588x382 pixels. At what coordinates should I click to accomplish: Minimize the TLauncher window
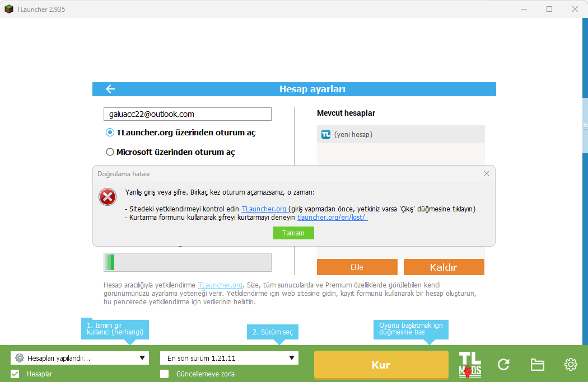(524, 9)
